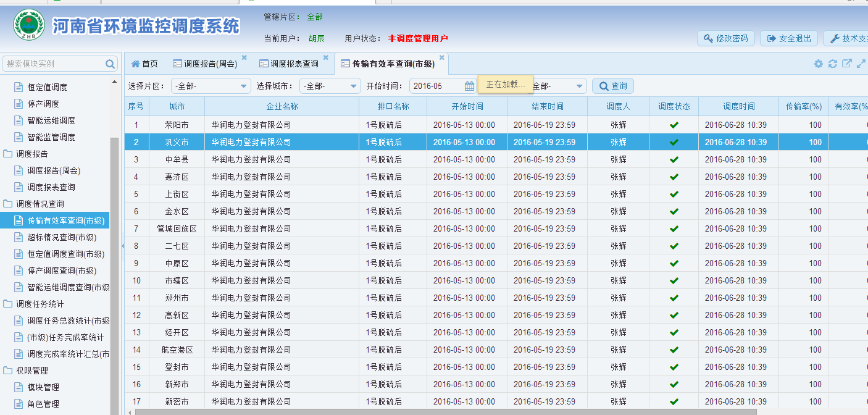Click the settings gear icon in tab bar
This screenshot has height=415, width=868.
point(819,64)
